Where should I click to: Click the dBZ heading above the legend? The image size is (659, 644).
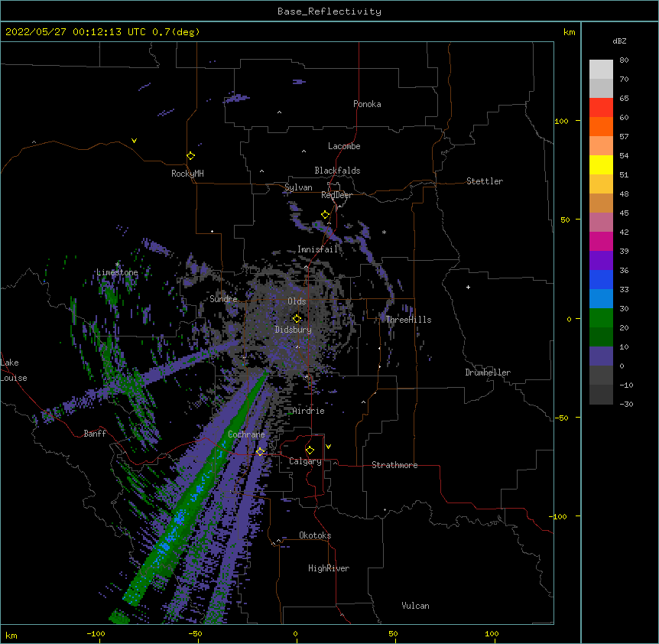tap(619, 41)
